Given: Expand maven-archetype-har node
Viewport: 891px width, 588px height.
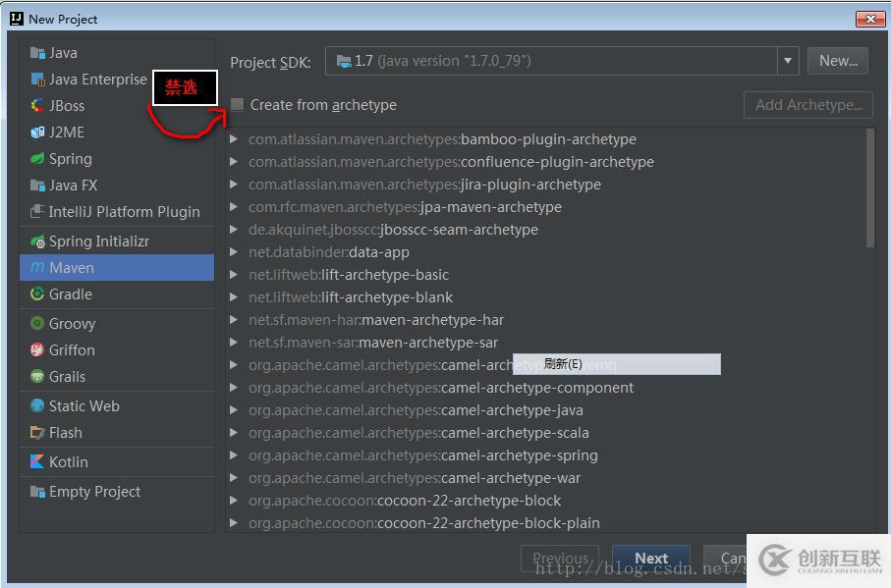Looking at the screenshot, I should [x=234, y=320].
